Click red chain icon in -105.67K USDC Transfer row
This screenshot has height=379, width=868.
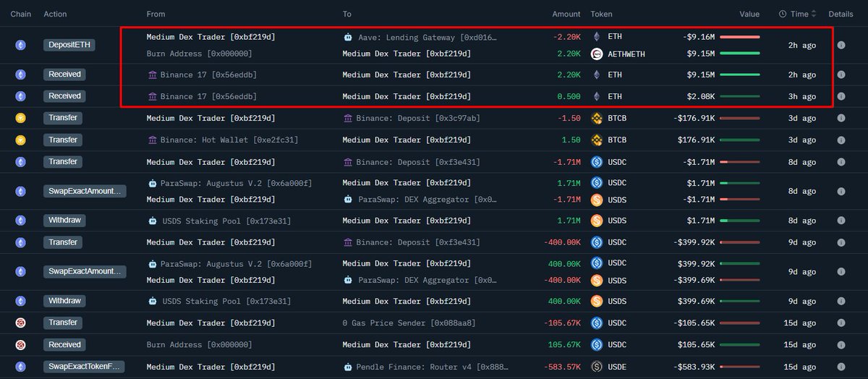pyautogui.click(x=21, y=323)
